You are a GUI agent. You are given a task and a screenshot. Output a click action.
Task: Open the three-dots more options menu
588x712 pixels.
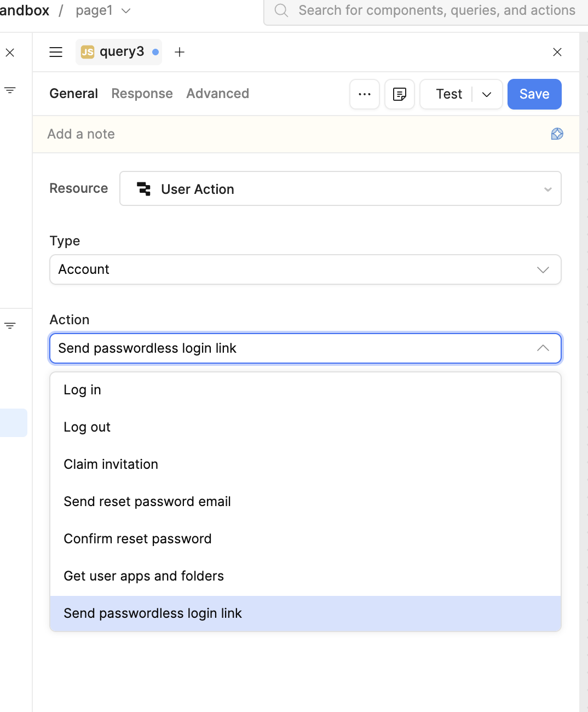[x=365, y=94]
